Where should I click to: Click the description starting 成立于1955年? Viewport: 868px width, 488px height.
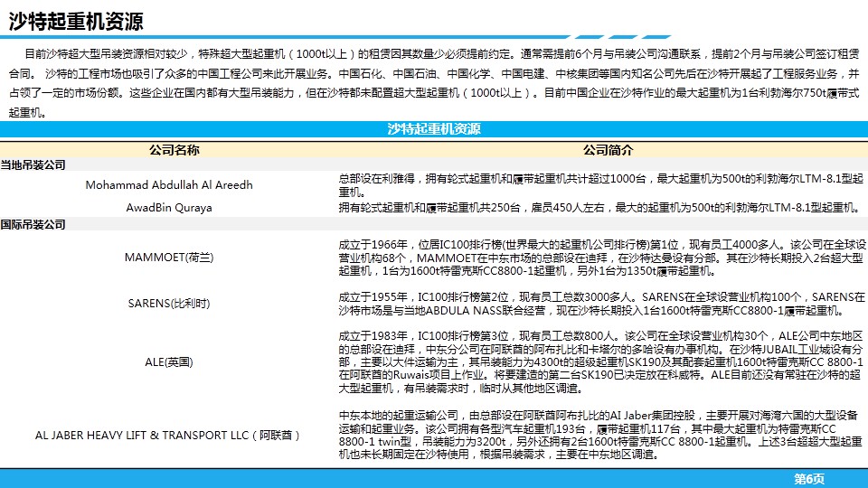(602, 304)
